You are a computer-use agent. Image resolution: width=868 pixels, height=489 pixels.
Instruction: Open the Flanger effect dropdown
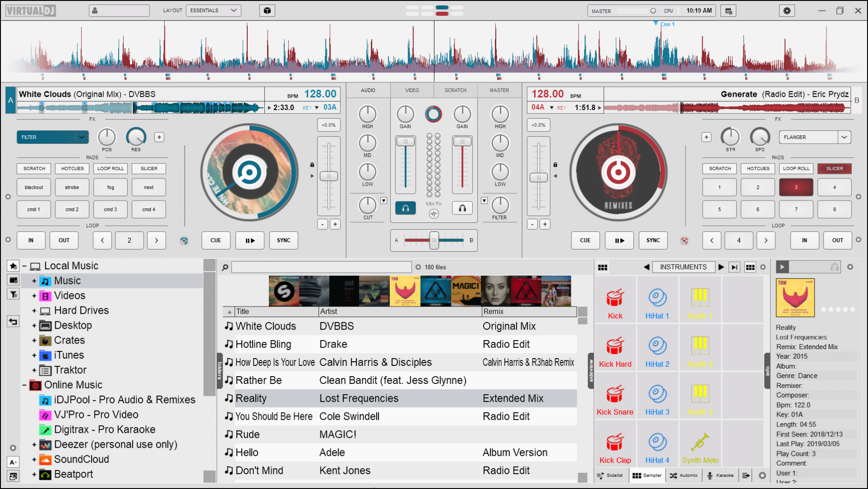[x=844, y=137]
